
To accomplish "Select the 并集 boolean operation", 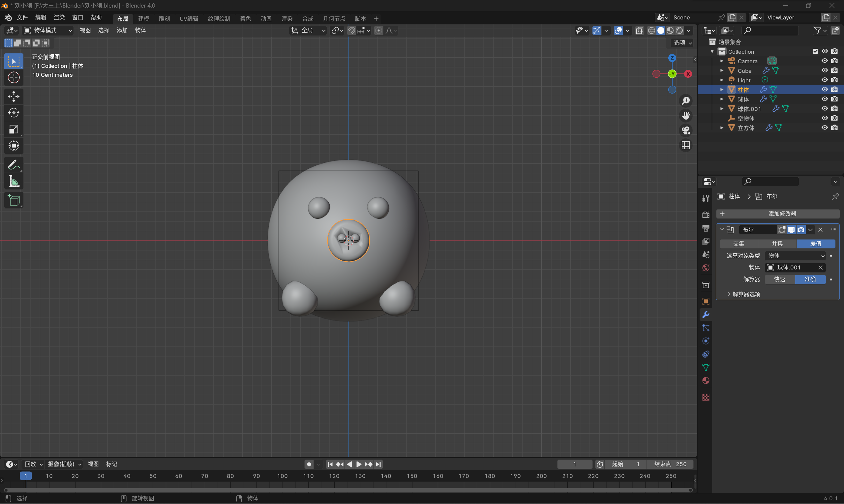I will click(x=777, y=243).
